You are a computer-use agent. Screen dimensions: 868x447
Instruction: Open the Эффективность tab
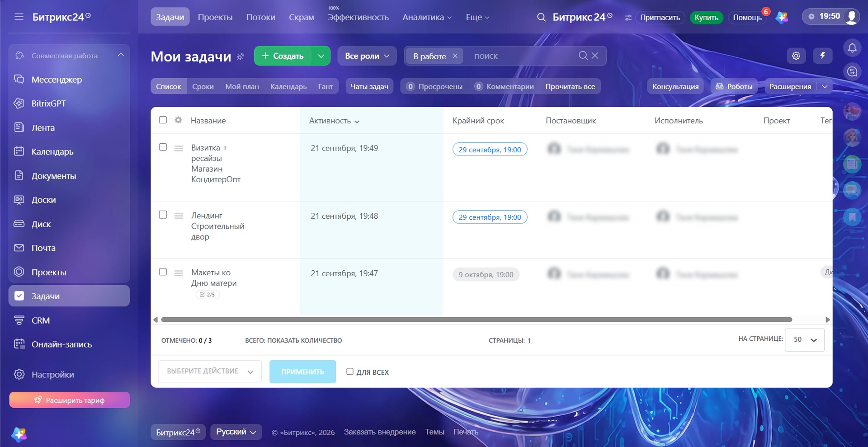(x=358, y=17)
